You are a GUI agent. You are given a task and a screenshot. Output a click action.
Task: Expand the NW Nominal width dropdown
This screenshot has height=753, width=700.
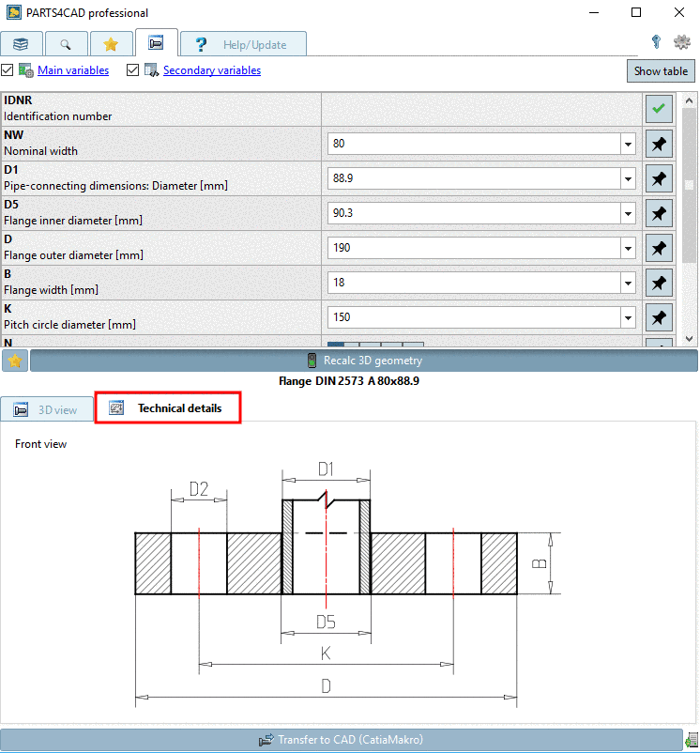click(628, 145)
